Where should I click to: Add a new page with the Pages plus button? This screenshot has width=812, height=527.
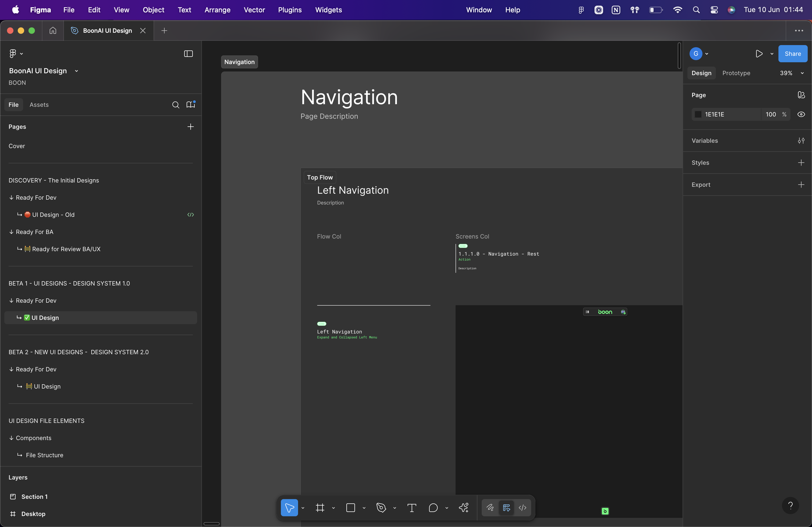click(190, 126)
